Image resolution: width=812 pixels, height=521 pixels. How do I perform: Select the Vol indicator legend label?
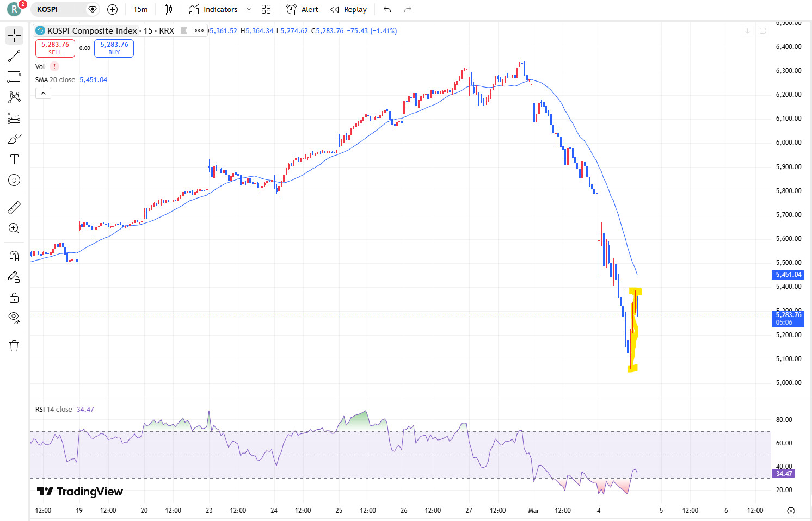click(40, 66)
